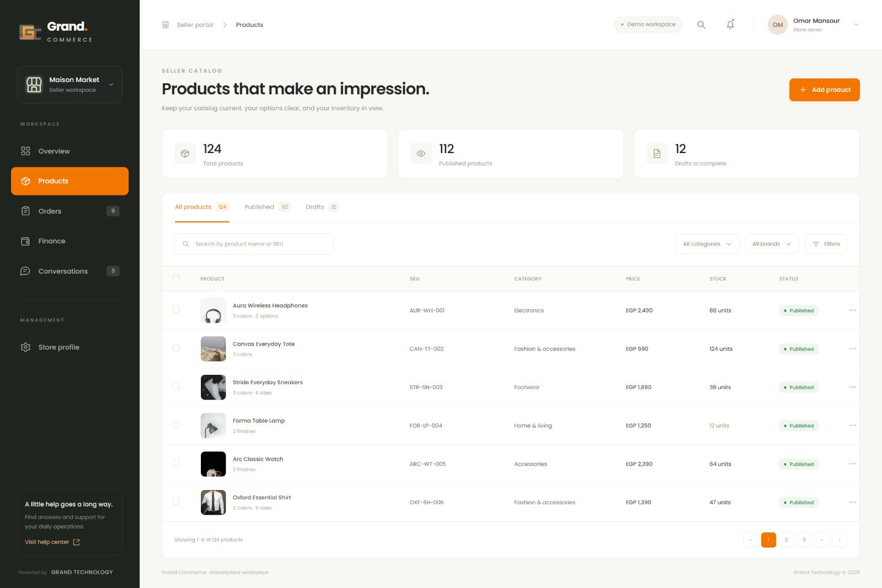Screen dimensions: 882x588
Task: Open Finance in the sidebar
Action: [x=70, y=241]
